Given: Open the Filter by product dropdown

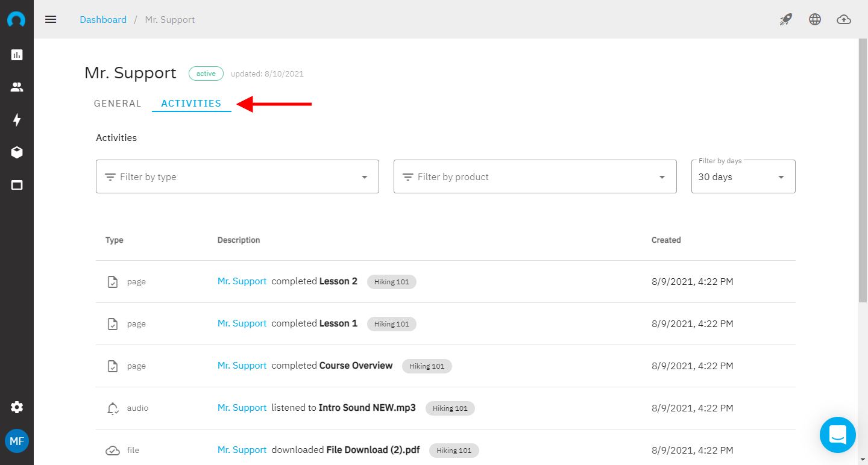Looking at the screenshot, I should click(x=535, y=176).
